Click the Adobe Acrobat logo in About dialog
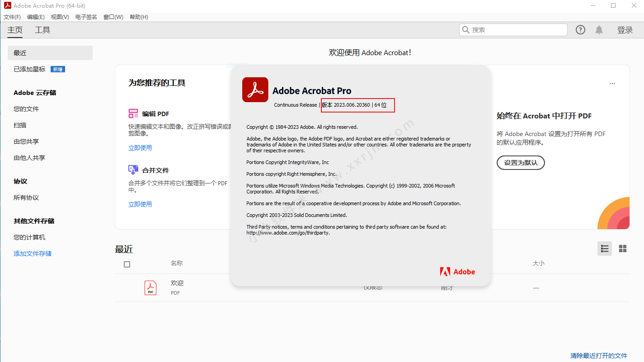The width and height of the screenshot is (644, 362). tap(255, 90)
